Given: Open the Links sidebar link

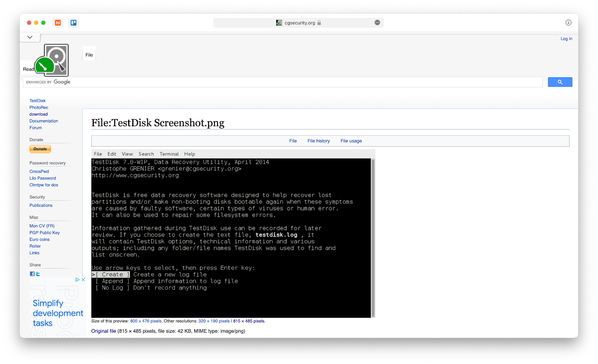Looking at the screenshot, I should pos(34,253).
